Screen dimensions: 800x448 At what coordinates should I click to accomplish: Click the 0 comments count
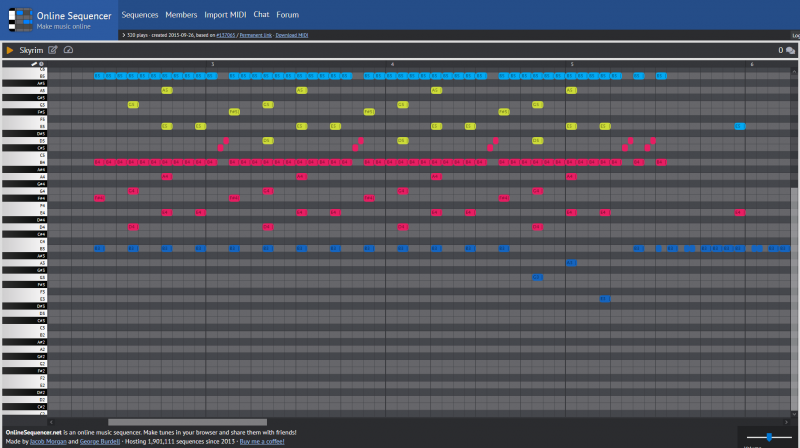pyautogui.click(x=781, y=50)
